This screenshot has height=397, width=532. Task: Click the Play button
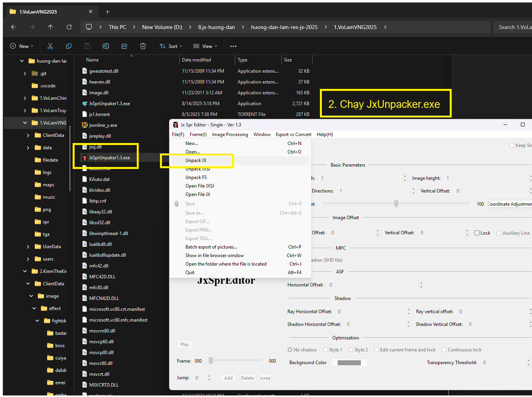pyautogui.click(x=185, y=344)
